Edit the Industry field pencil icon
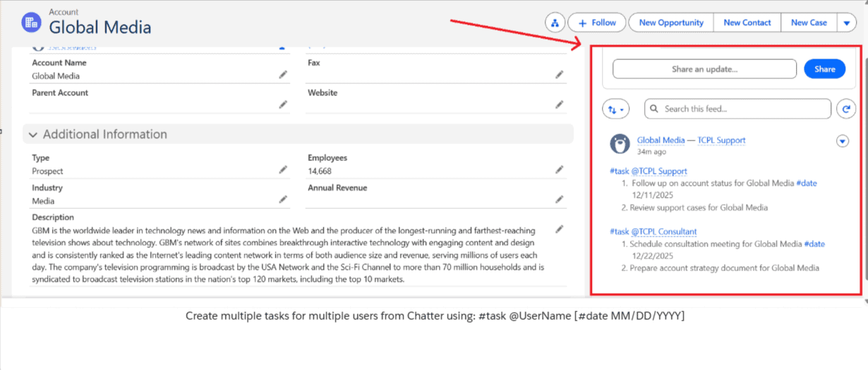This screenshot has height=370, width=868. [x=283, y=200]
